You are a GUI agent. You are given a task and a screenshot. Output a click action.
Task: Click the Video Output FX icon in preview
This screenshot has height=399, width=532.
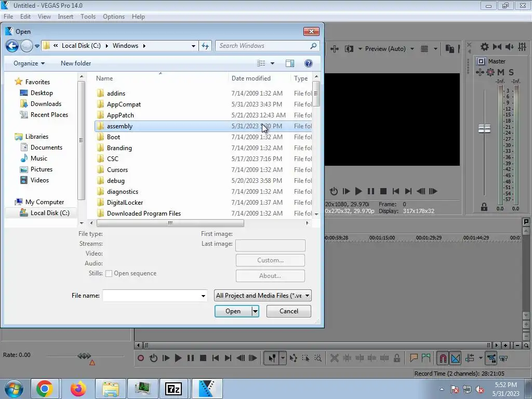pyautogui.click(x=335, y=49)
